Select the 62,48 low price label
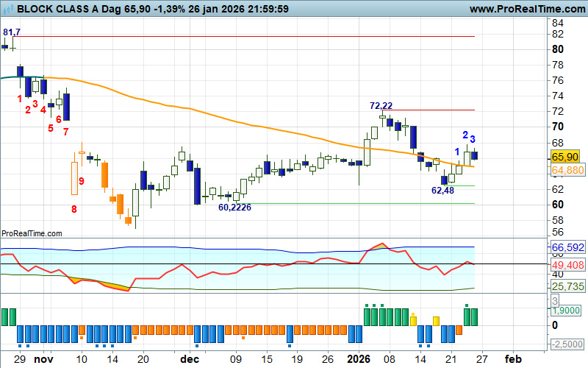The height and width of the screenshot is (368, 588). click(442, 190)
